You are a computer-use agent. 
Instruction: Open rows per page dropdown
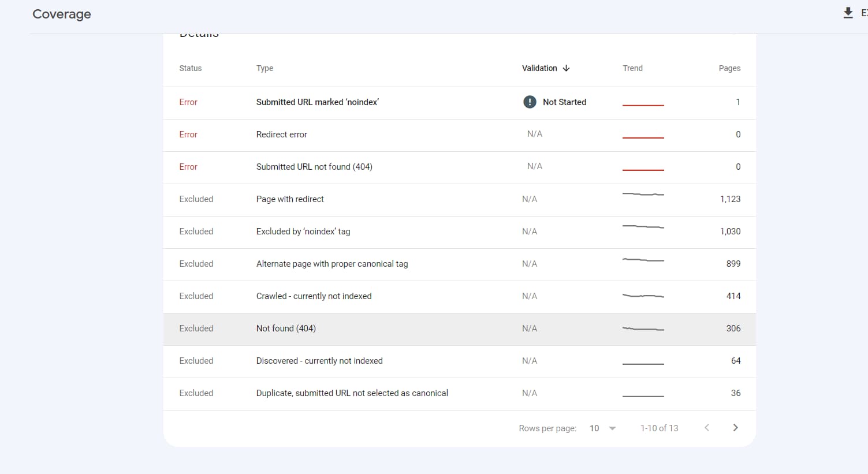click(603, 428)
